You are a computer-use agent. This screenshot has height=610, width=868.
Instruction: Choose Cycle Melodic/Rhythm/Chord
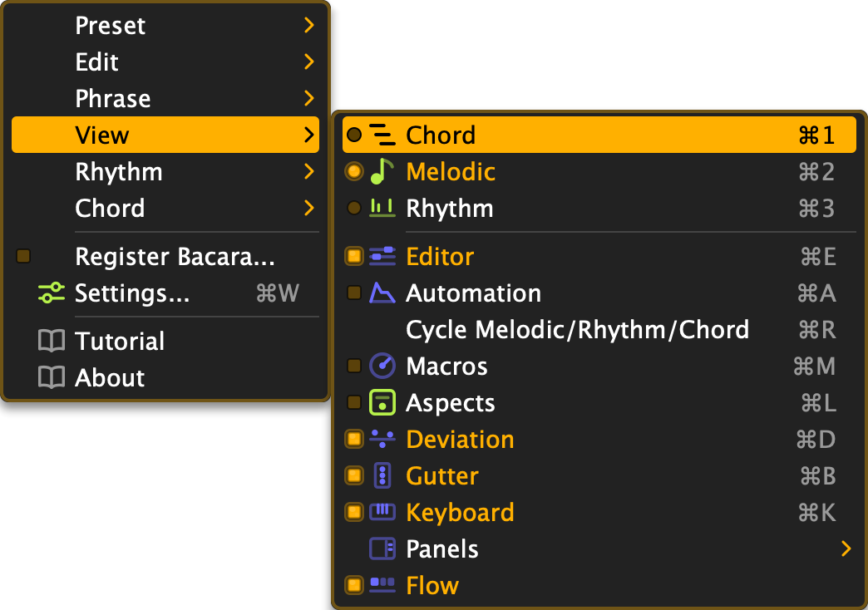pos(599,329)
